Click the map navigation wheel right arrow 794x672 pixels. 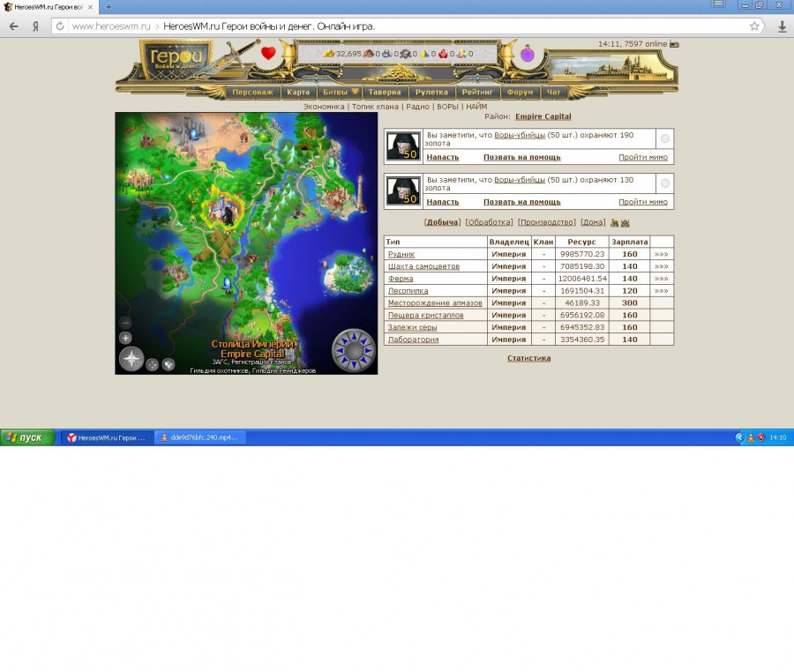tap(368, 350)
